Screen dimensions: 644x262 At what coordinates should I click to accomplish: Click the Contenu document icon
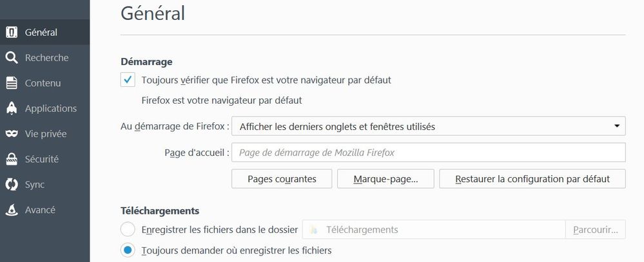tap(12, 83)
